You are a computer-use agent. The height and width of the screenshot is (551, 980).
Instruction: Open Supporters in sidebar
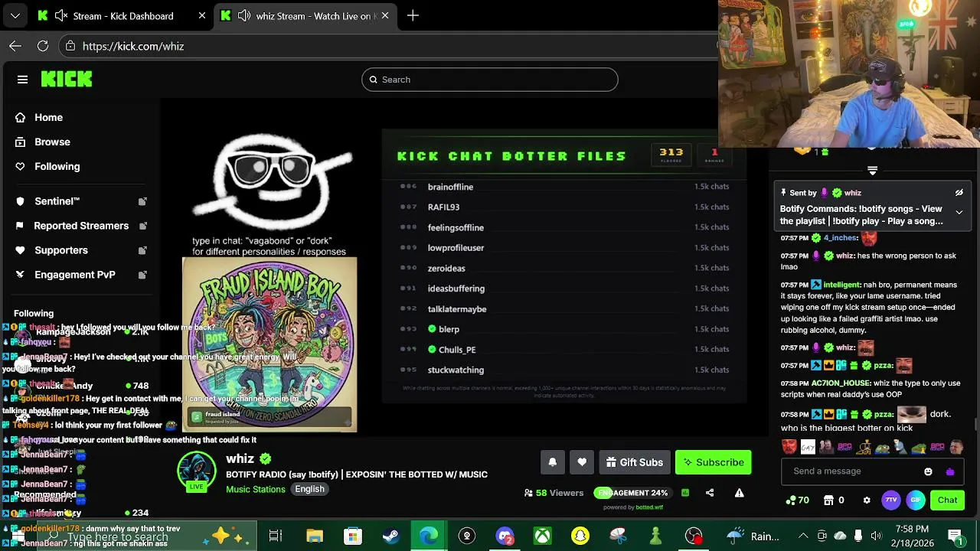[x=61, y=250]
